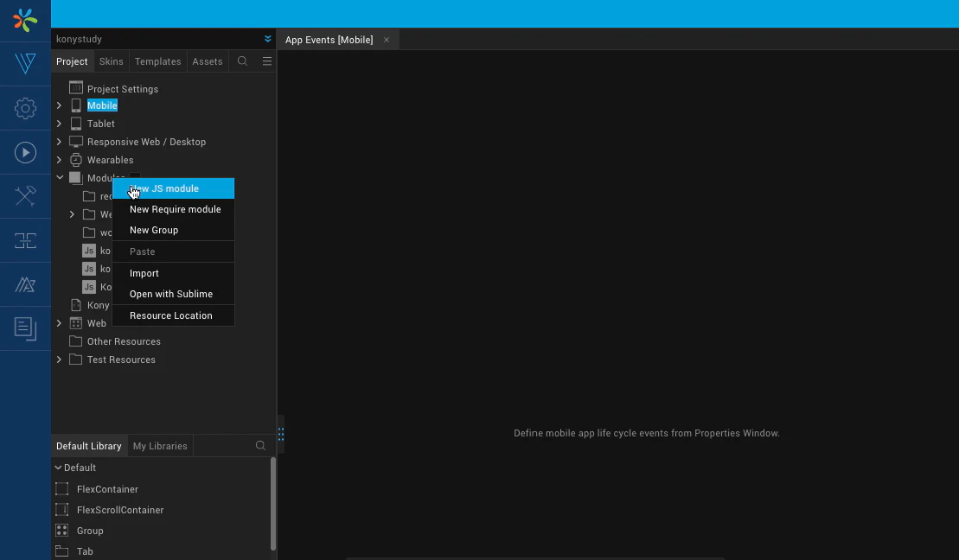Click the search icon in Project panel

[242, 61]
